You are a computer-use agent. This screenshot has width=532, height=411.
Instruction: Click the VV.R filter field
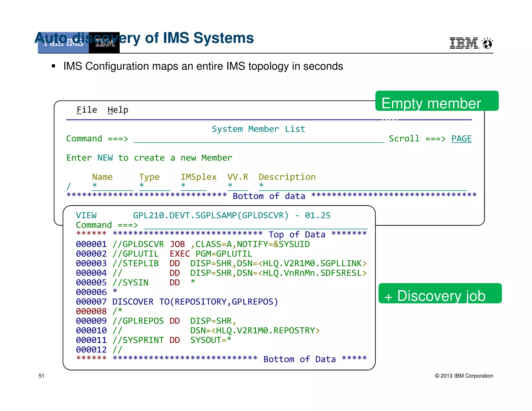(x=238, y=186)
